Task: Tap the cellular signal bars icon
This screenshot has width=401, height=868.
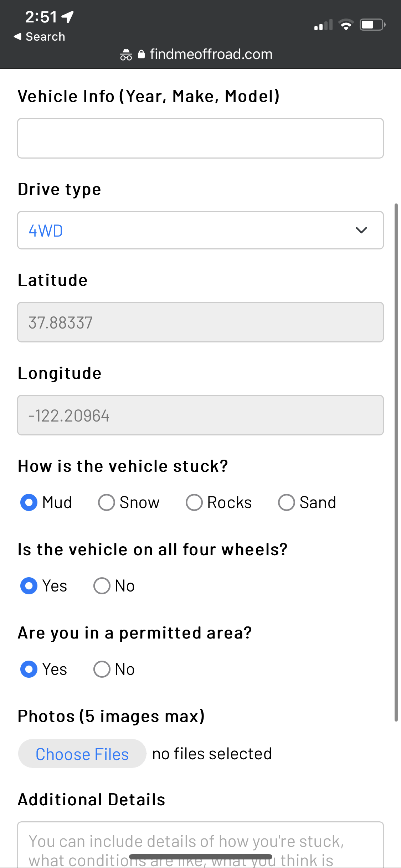Action: pyautogui.click(x=323, y=25)
